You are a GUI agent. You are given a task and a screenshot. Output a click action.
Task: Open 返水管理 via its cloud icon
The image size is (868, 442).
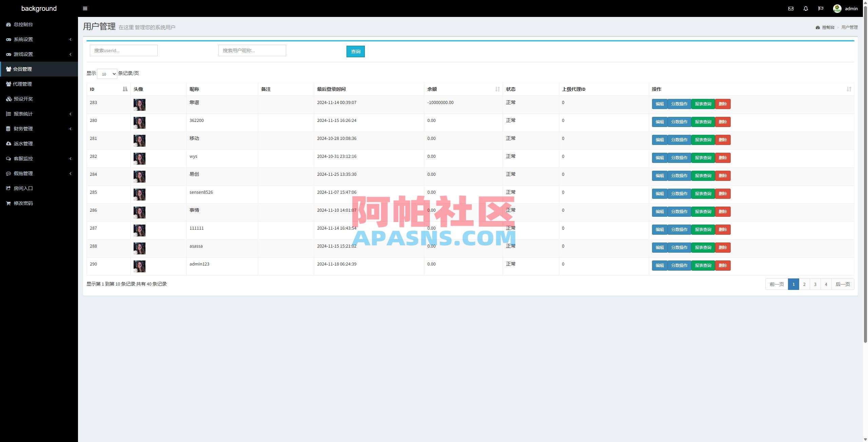tap(8, 144)
